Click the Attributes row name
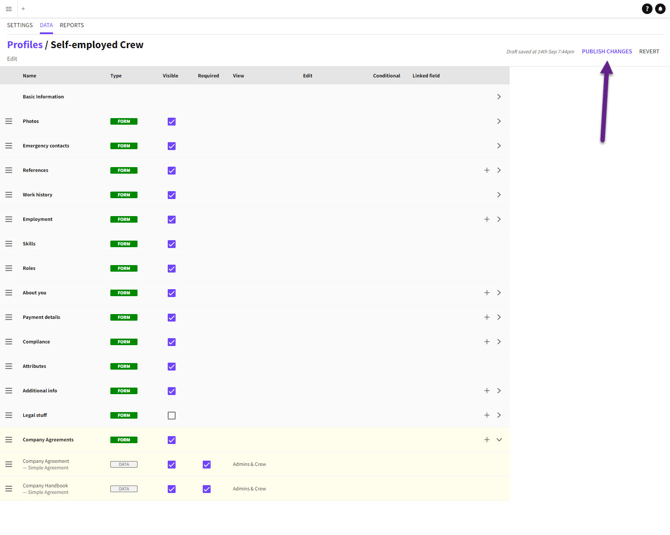 [x=34, y=366]
